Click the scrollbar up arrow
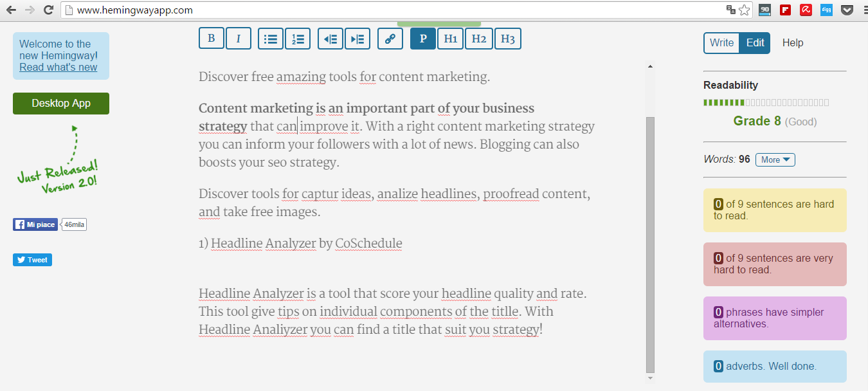Image resolution: width=868 pixels, height=391 pixels. click(650, 66)
